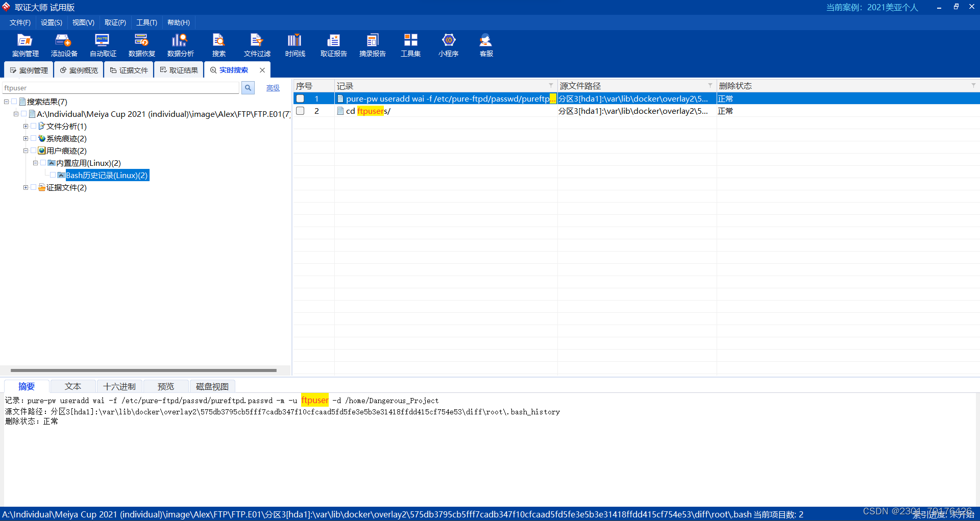Click the ftpuser search input field
Viewport: 980px width, 521px height.
(120, 88)
